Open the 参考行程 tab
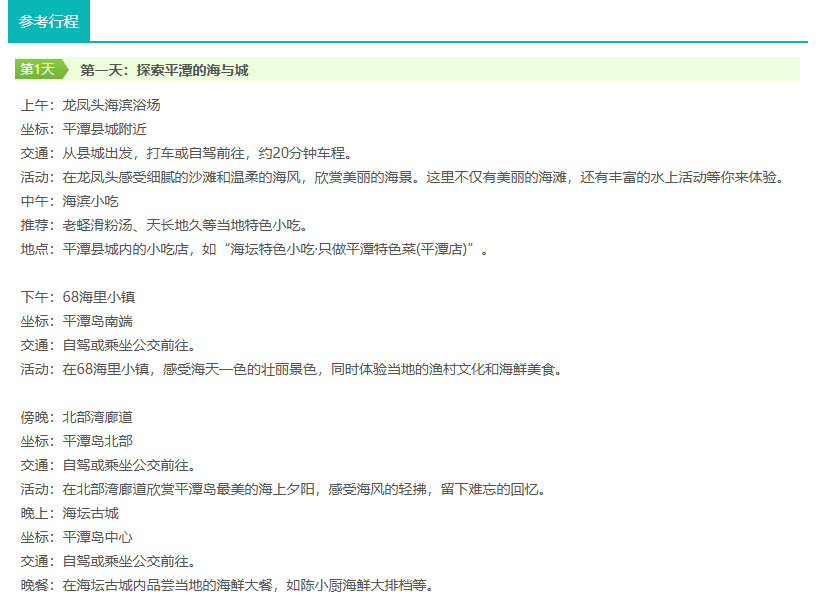831x601 pixels. pyautogui.click(x=49, y=21)
